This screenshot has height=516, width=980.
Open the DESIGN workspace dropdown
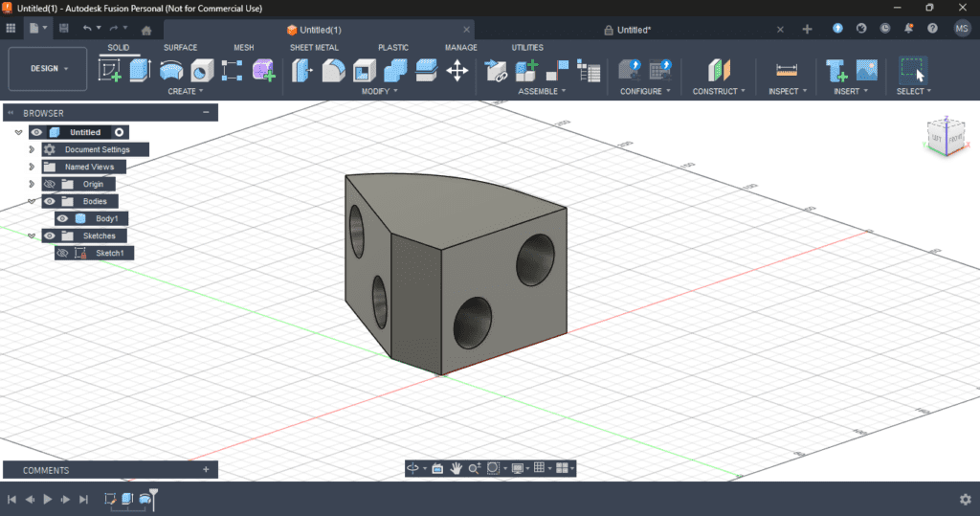pos(47,69)
